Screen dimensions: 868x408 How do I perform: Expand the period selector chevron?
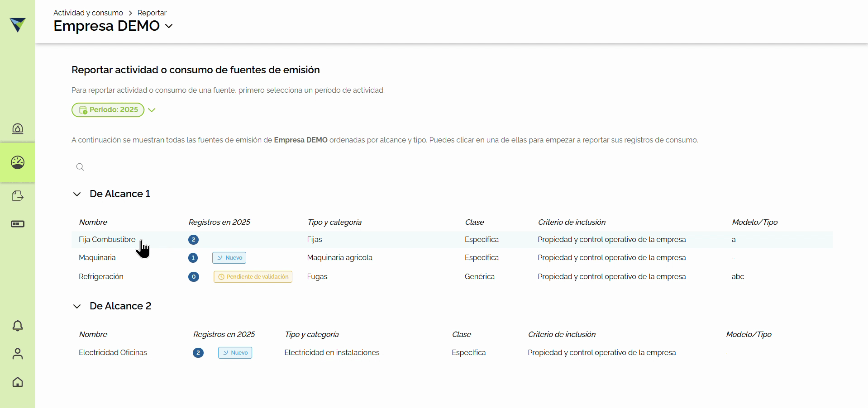pos(152,110)
